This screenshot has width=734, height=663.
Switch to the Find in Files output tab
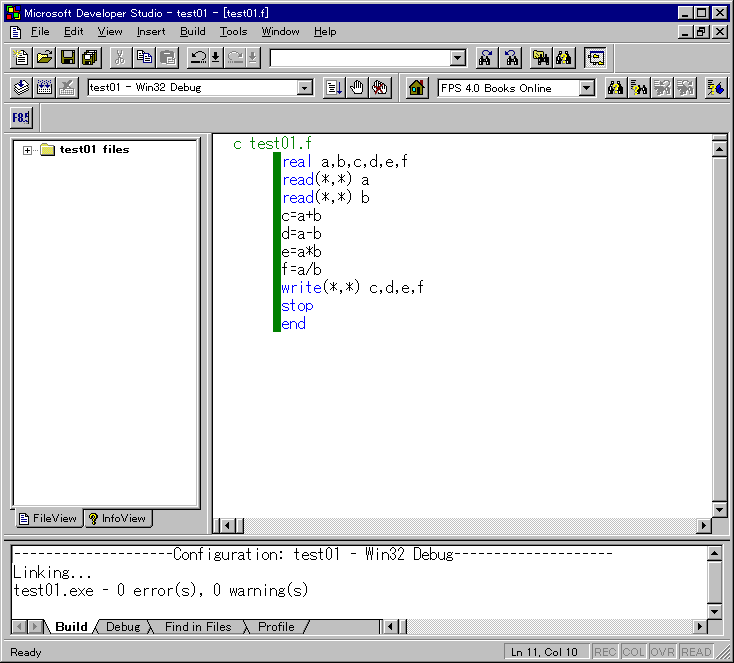point(197,627)
